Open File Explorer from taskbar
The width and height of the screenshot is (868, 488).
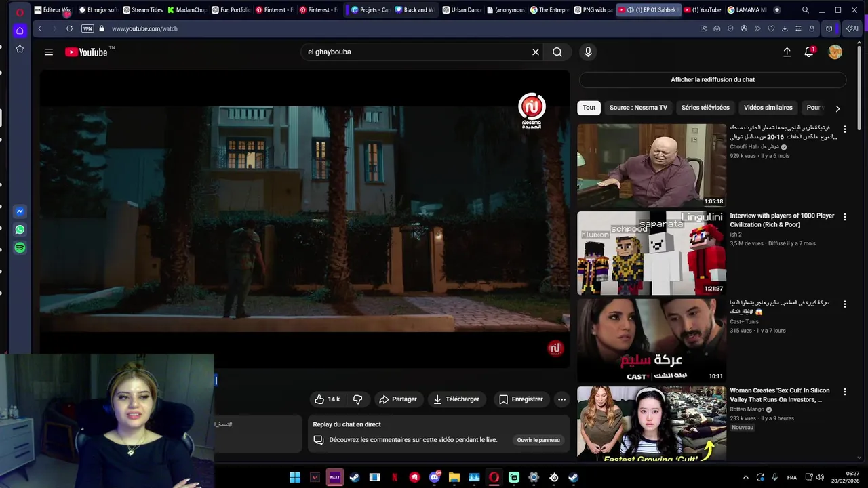tap(454, 477)
